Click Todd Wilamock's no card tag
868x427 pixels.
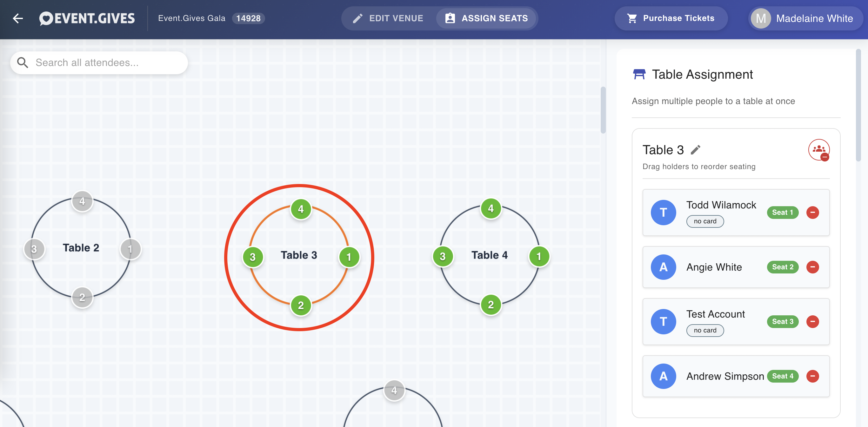(705, 221)
